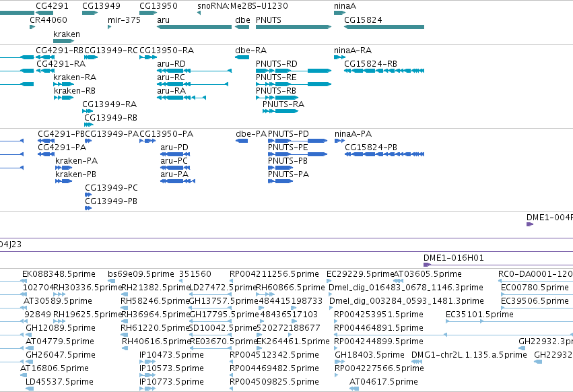Select protein PNUTS-PD
The image size is (573, 392).
tap(298, 141)
